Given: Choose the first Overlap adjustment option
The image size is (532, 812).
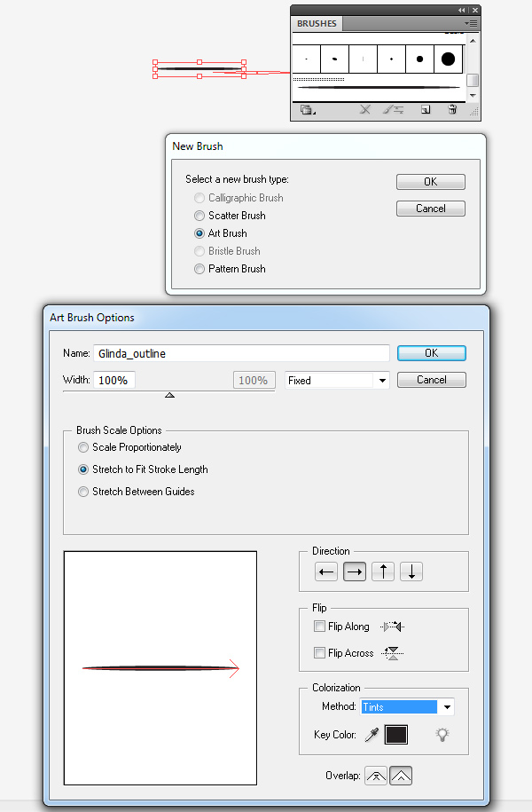Looking at the screenshot, I should click(376, 776).
